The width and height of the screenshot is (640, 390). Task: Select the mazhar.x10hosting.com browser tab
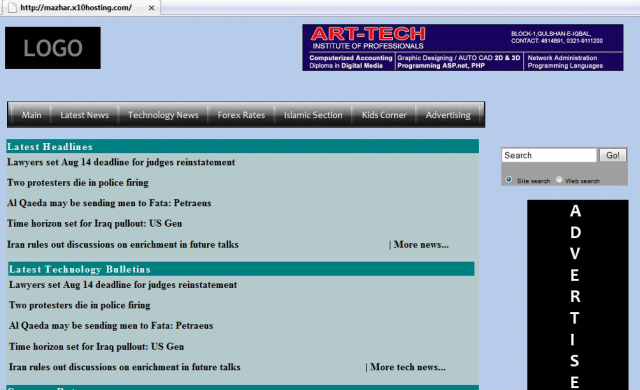pos(81,7)
